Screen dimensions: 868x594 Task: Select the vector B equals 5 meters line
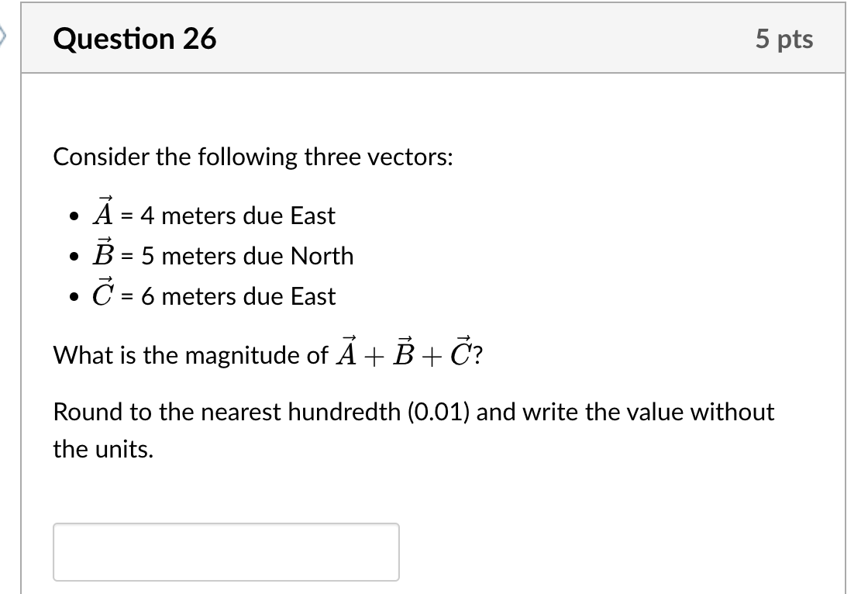click(221, 254)
